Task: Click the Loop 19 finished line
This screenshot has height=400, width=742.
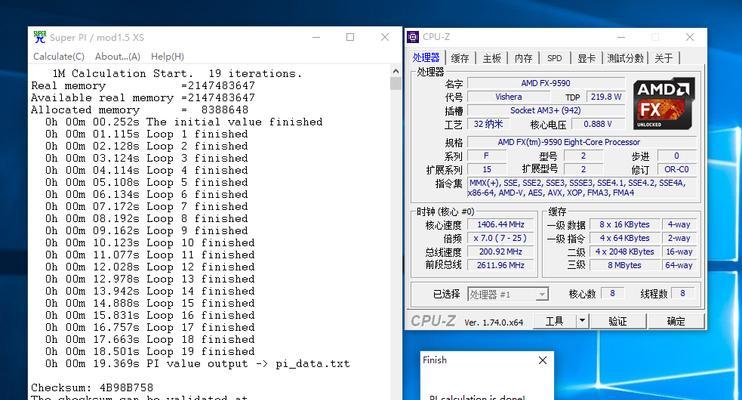Action: pyautogui.click(x=150, y=352)
